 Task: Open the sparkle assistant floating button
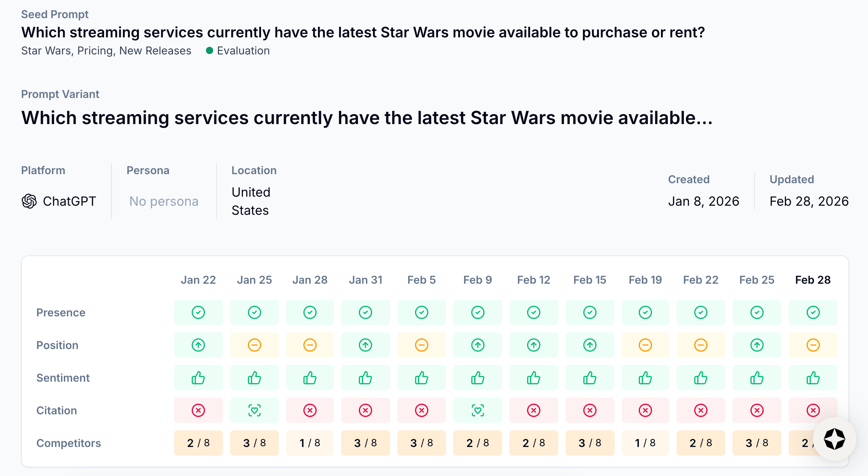[x=834, y=439]
